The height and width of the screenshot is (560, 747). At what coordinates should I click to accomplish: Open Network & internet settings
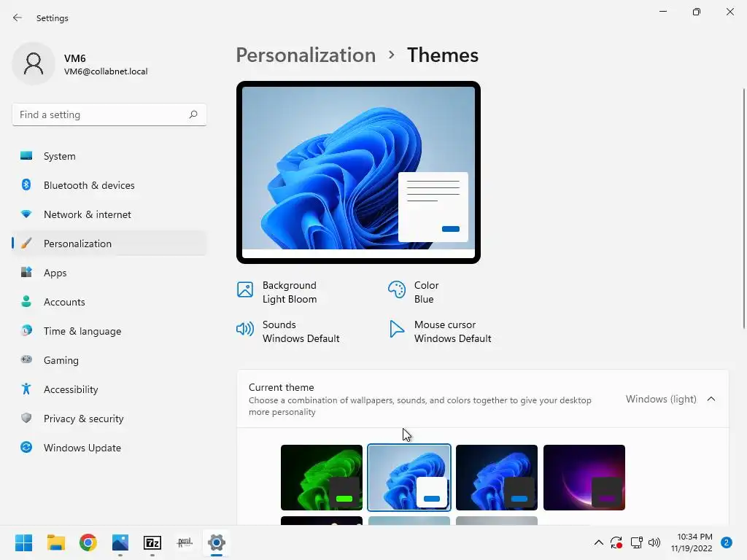click(x=109, y=214)
